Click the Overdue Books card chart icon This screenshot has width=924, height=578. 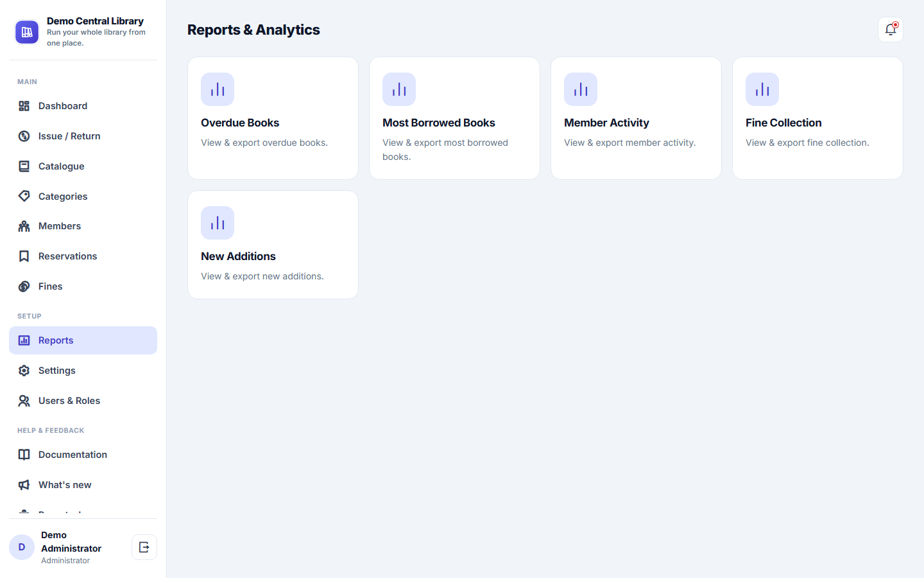pyautogui.click(x=218, y=89)
